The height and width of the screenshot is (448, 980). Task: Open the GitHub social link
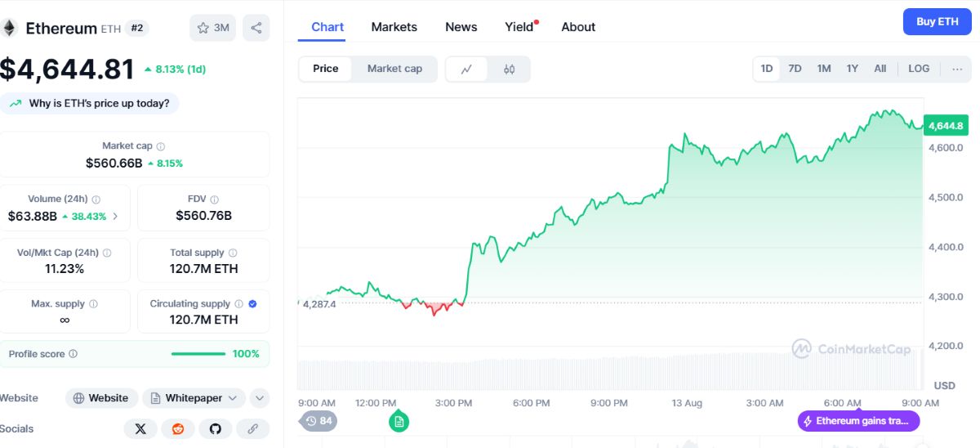pos(216,428)
